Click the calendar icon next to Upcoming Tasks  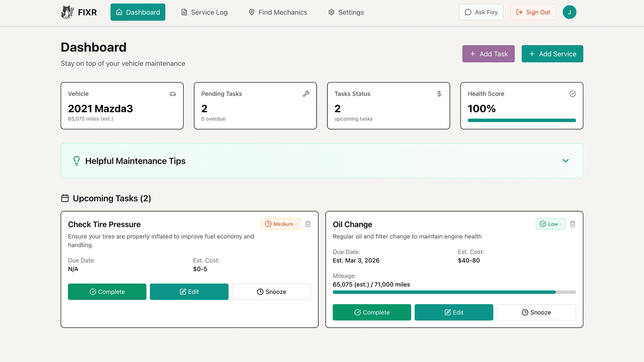(65, 198)
